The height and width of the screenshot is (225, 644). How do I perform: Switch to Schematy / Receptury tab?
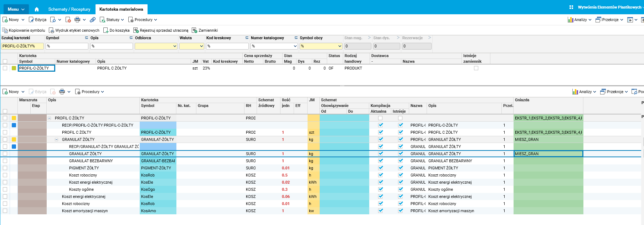pyautogui.click(x=69, y=9)
